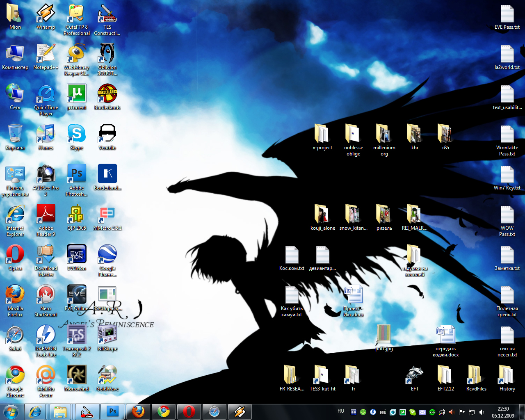Start EVE Online from the desktop

[x=77, y=298]
